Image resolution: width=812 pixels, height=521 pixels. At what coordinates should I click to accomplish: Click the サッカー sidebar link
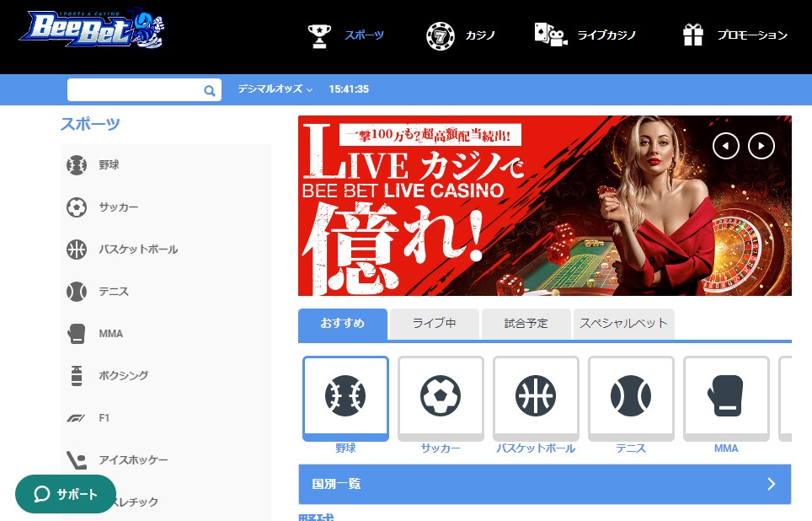[119, 207]
